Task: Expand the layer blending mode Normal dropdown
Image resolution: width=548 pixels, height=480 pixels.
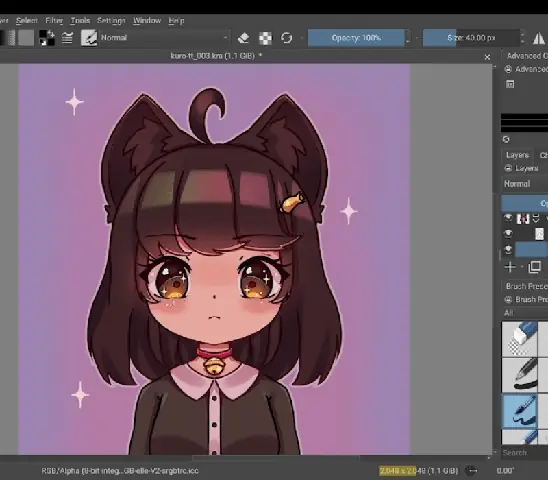Action: point(525,184)
